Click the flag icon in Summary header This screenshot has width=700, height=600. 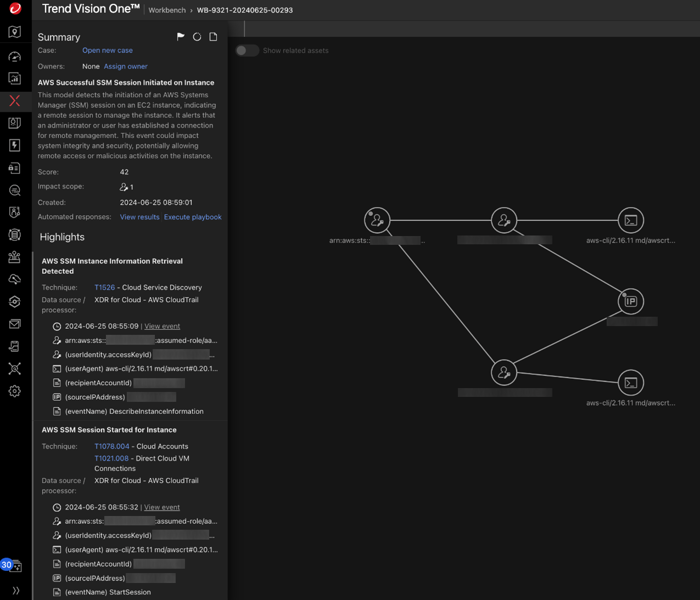point(181,37)
